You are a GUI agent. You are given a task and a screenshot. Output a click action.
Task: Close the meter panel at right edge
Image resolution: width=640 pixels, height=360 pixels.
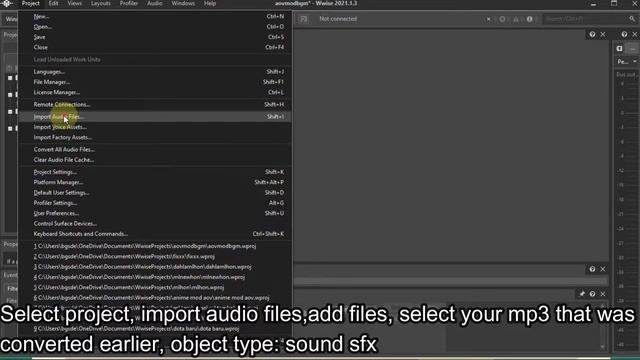[x=635, y=35]
